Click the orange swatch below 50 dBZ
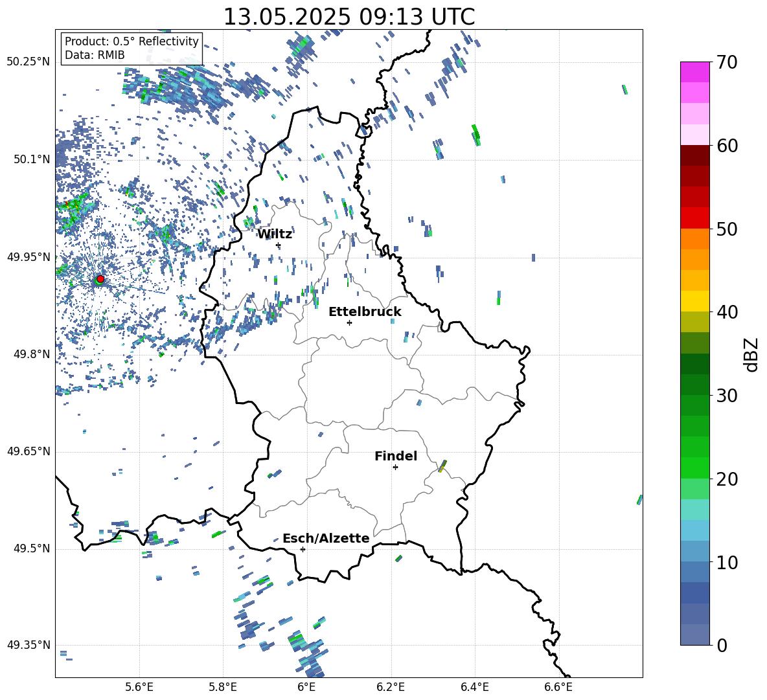The image size is (767, 700). pos(695,239)
